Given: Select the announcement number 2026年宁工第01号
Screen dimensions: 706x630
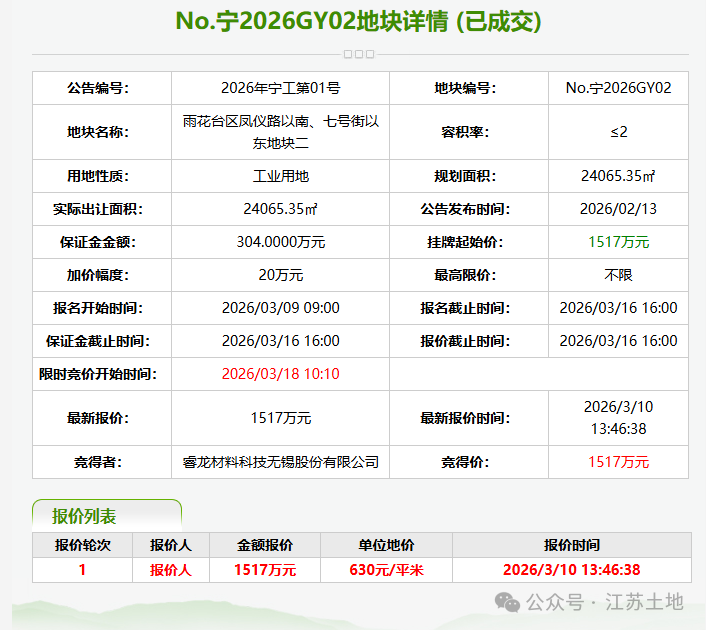Looking at the screenshot, I should 280,88.
